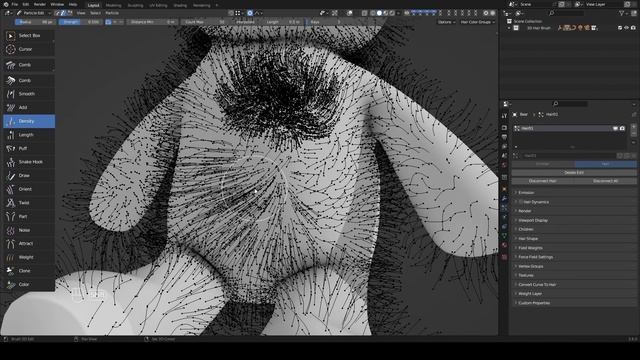Click the Disconnect Hair button
640x360 pixels.
(542, 181)
